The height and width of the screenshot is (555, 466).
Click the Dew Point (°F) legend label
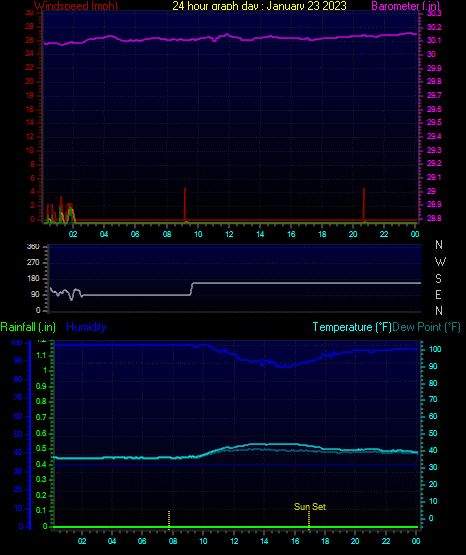pyautogui.click(x=427, y=327)
